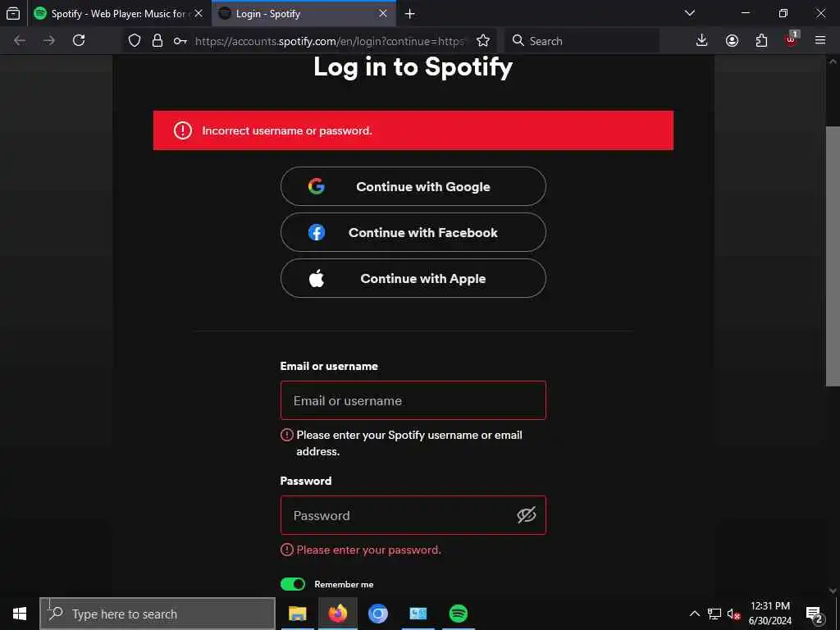This screenshot has width=840, height=630.
Task: Open Chromium browser from taskbar
Action: click(x=378, y=614)
